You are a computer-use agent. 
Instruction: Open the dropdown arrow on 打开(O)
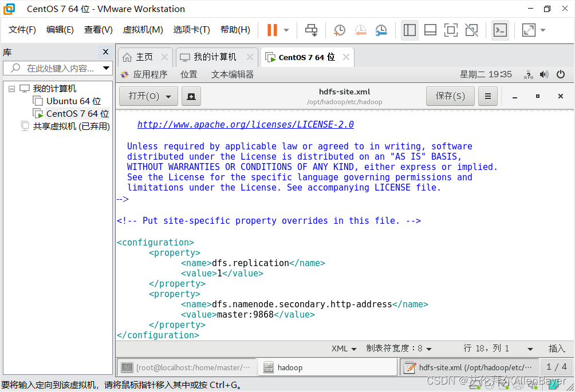[168, 97]
